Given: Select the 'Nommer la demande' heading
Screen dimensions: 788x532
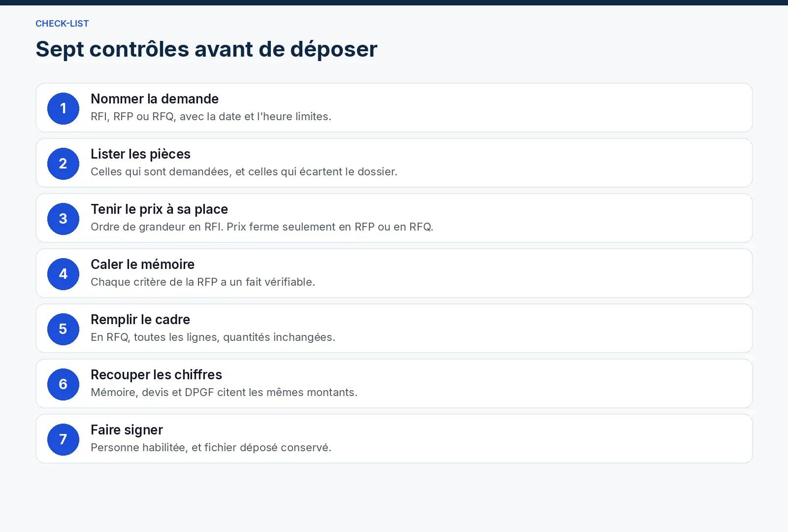Looking at the screenshot, I should pyautogui.click(x=155, y=99).
